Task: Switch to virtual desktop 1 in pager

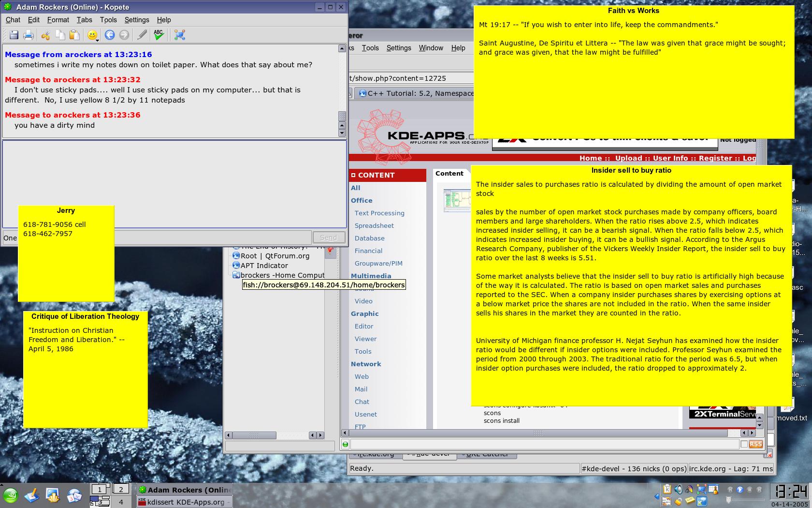Action: [x=100, y=489]
